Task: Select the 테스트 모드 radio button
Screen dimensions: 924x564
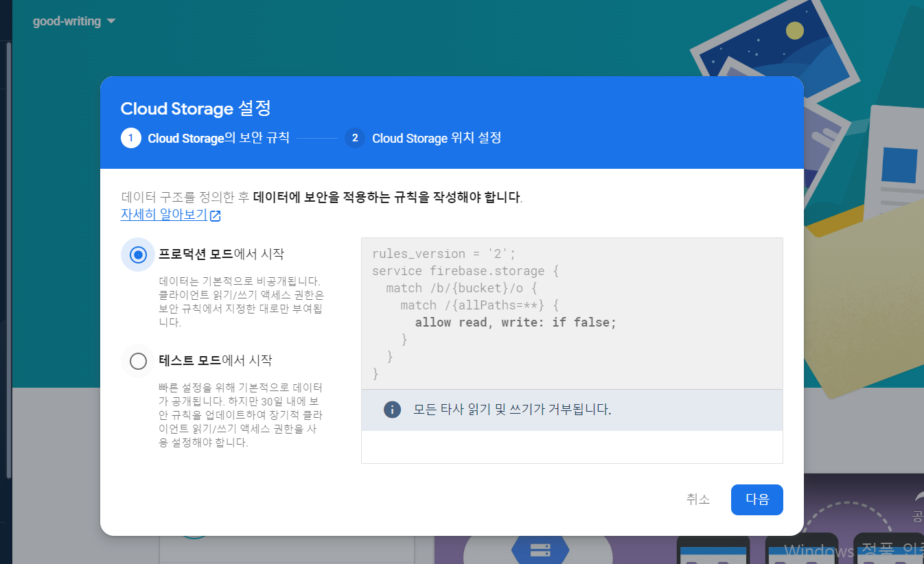Action: pos(138,361)
